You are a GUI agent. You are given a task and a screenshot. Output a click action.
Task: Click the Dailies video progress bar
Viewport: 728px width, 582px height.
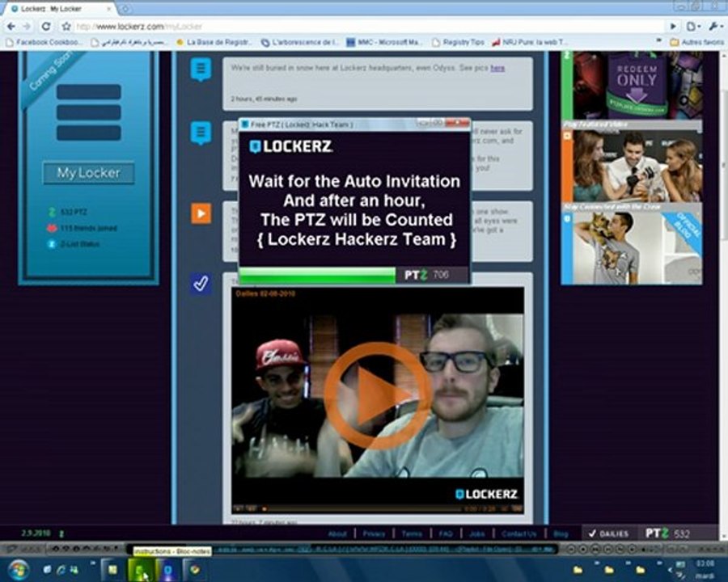362,508
